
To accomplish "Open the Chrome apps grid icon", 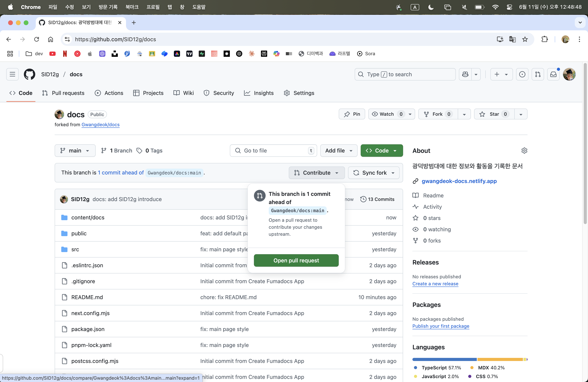I will (x=10, y=54).
